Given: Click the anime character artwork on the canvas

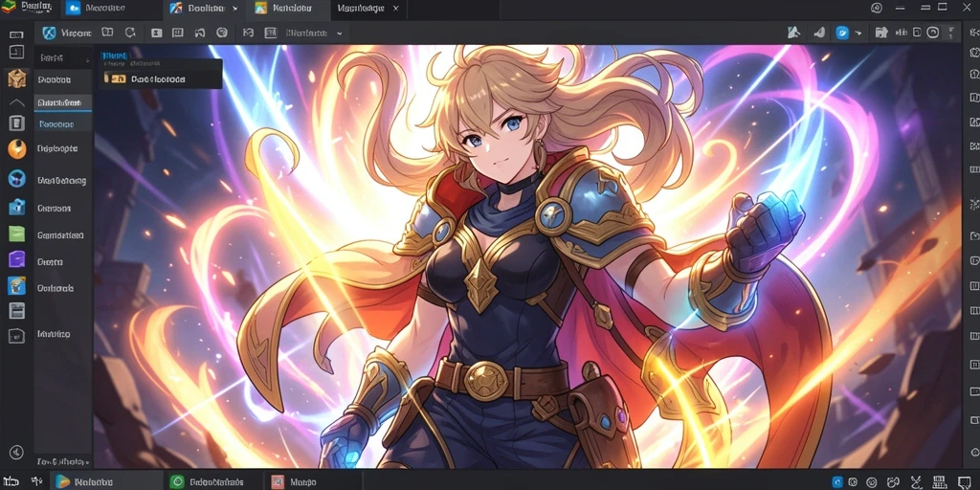Looking at the screenshot, I should (x=528, y=256).
